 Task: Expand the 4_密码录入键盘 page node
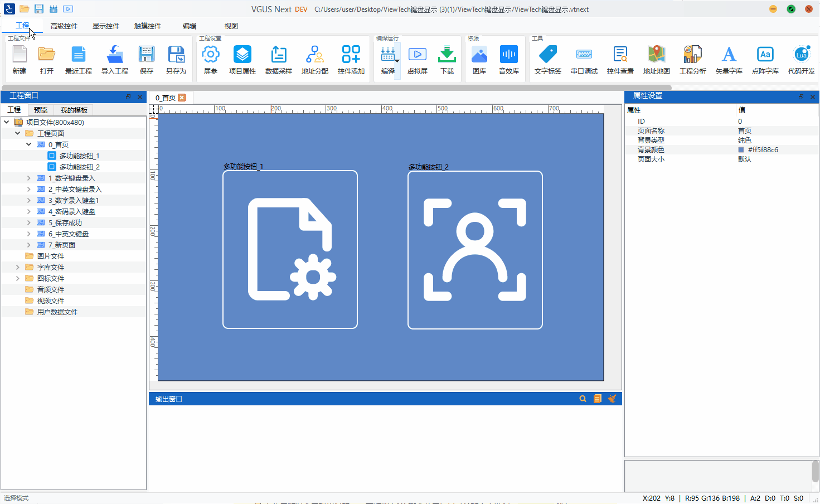(x=29, y=211)
